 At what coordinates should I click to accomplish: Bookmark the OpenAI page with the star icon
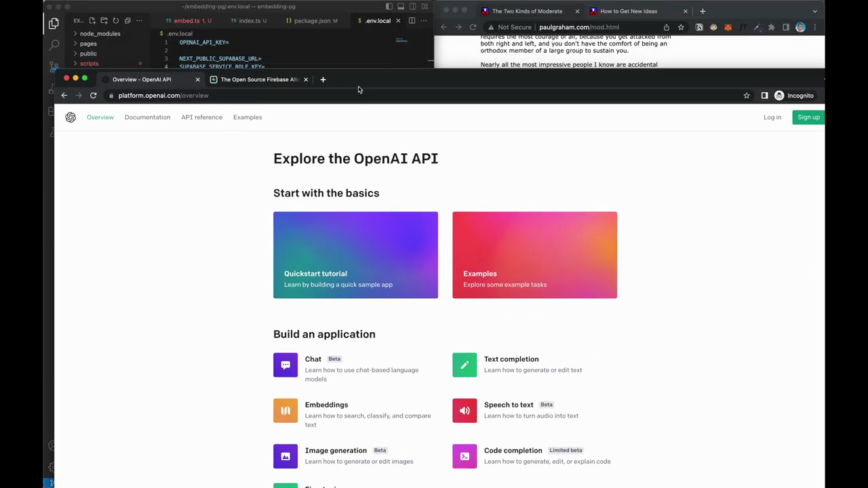(747, 96)
